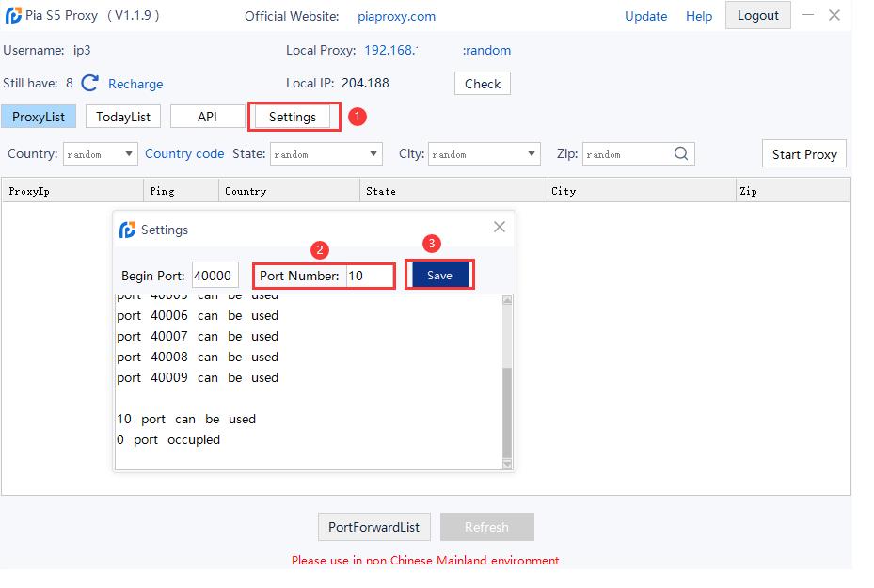Switch to the TodayList tab
This screenshot has width=874, height=588.
pyautogui.click(x=123, y=117)
